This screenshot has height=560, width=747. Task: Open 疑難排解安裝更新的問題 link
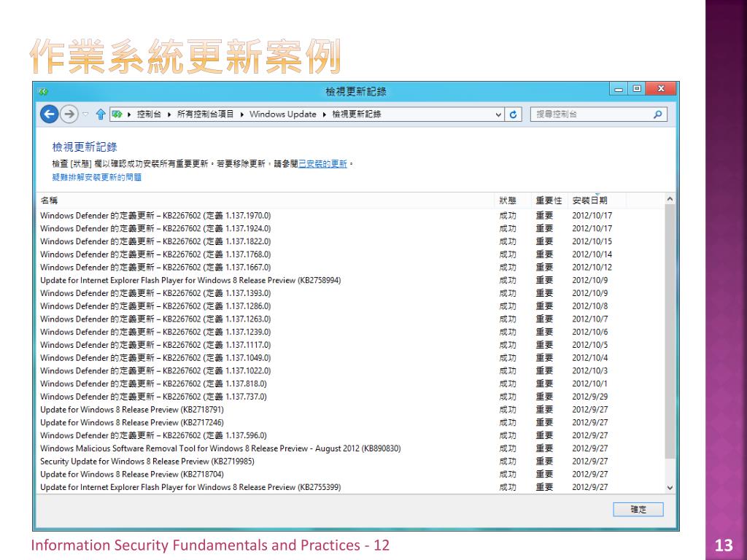(97, 177)
